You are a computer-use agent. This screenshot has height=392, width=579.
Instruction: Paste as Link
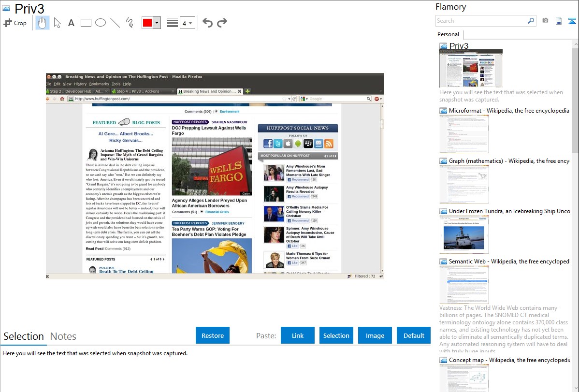click(298, 335)
